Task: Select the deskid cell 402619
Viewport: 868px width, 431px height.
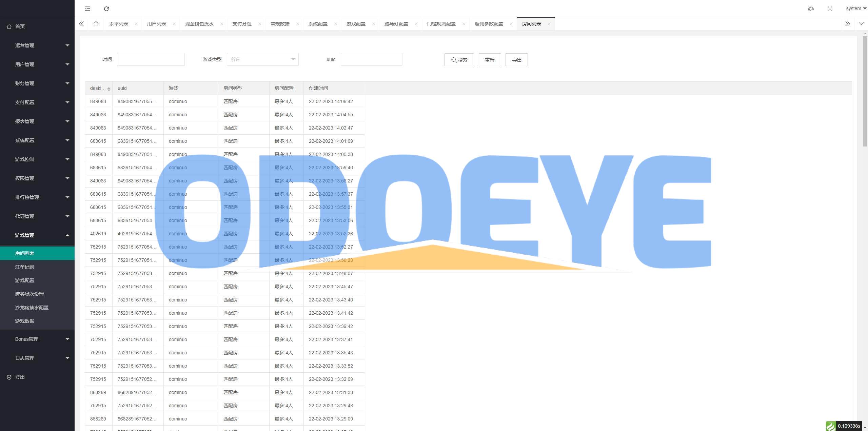Action: tap(98, 234)
